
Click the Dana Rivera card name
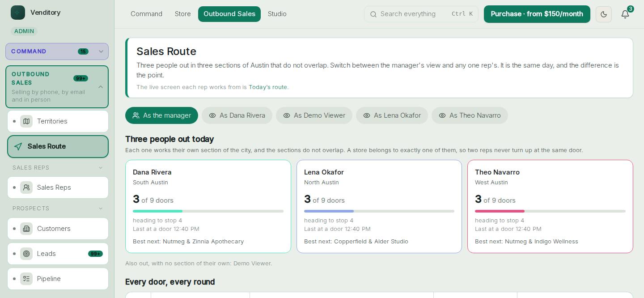152,172
